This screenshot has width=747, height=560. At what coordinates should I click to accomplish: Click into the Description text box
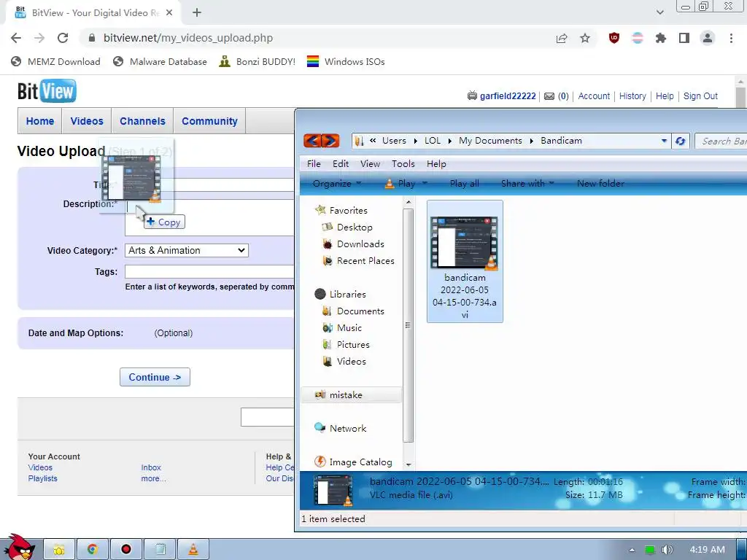pyautogui.click(x=209, y=217)
